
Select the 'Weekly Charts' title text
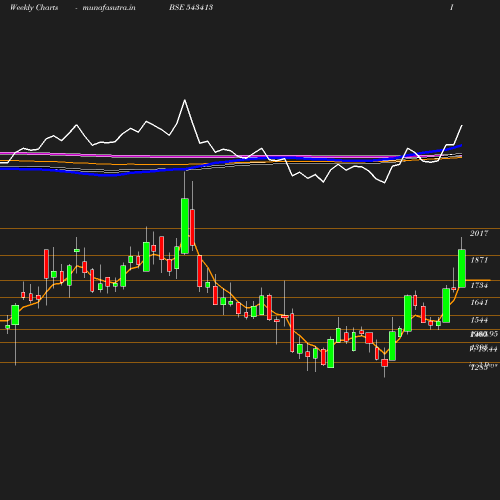[x=34, y=7]
